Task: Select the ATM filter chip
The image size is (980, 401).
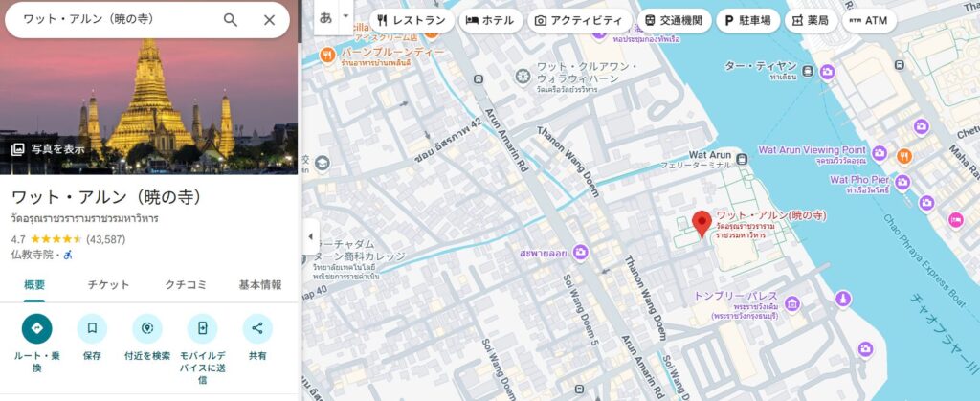Action: [867, 20]
